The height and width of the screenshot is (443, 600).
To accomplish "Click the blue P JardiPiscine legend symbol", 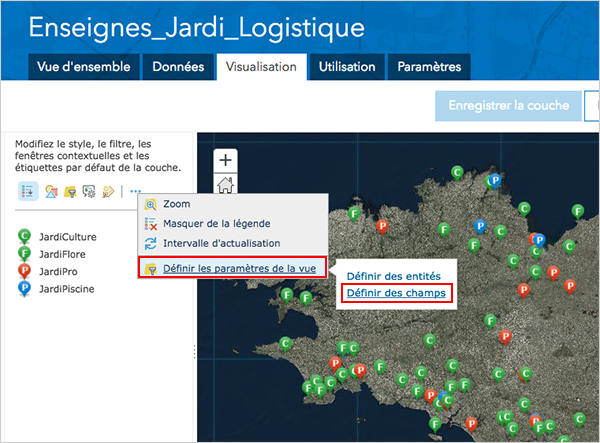I will (24, 289).
